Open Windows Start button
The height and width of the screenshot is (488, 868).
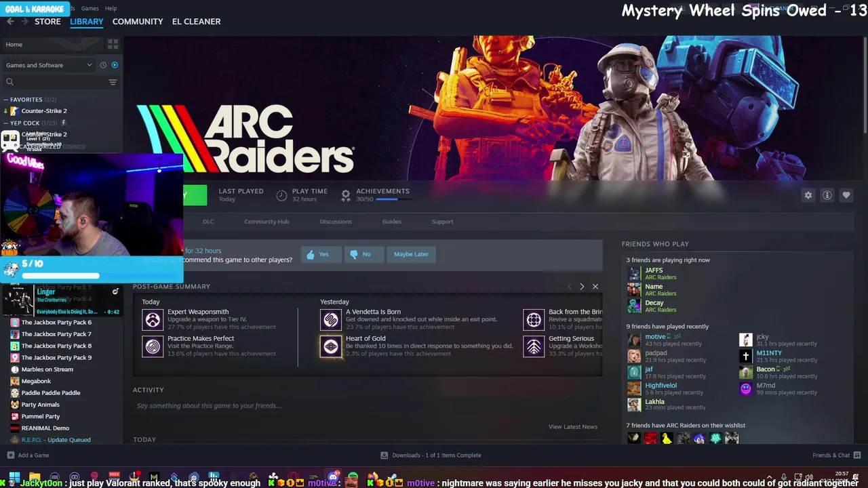point(14,478)
